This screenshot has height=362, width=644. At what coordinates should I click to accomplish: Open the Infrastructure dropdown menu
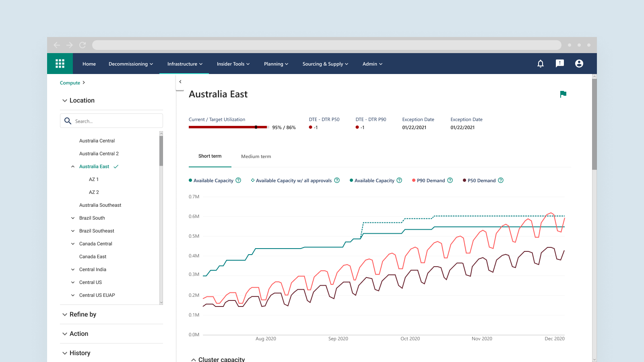point(185,64)
